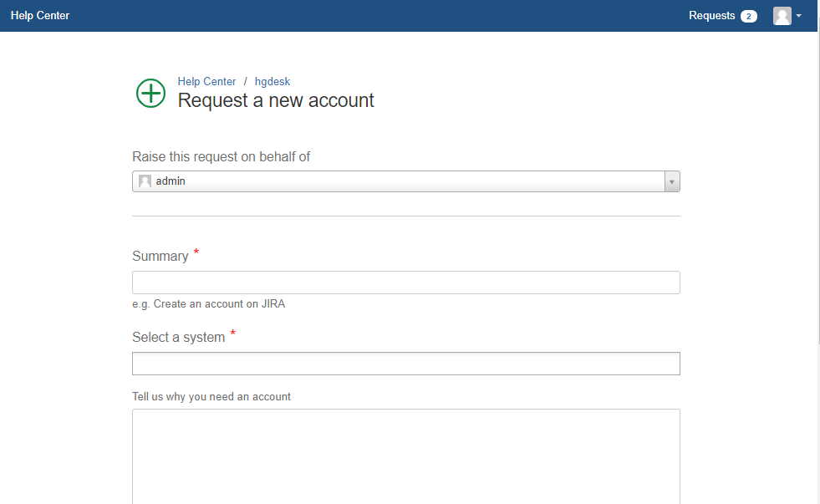Focus the Summary text field
This screenshot has height=504, width=820.
[405, 283]
